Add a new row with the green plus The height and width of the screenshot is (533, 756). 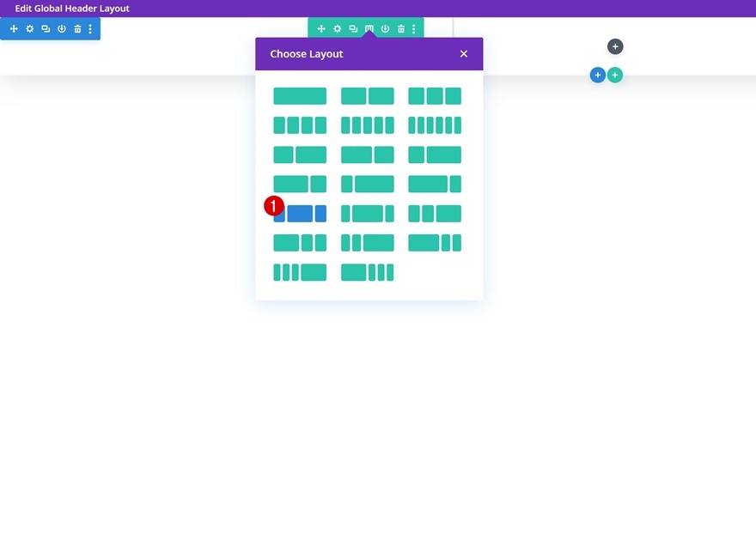pos(615,76)
